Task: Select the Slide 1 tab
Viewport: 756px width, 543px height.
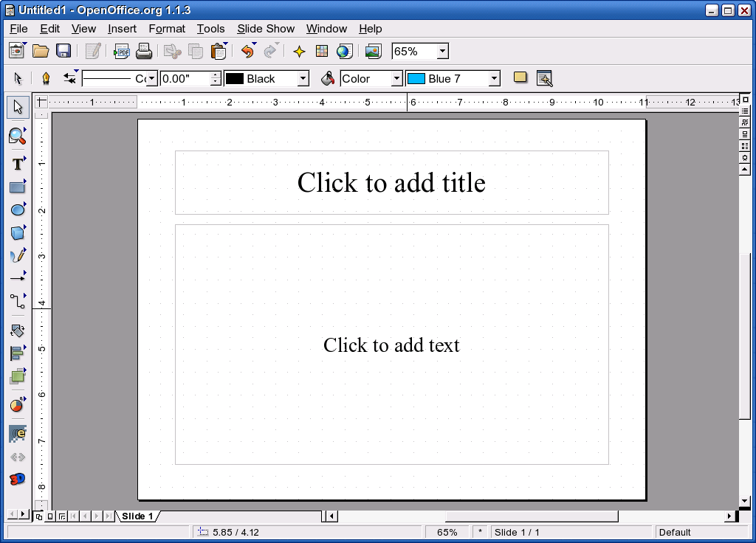Action: click(x=137, y=516)
